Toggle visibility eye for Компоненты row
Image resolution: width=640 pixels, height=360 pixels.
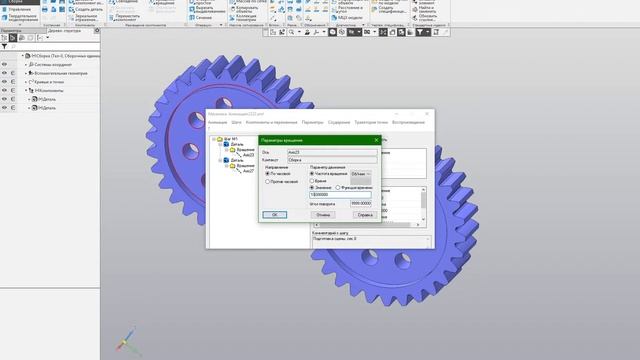pos(4,90)
